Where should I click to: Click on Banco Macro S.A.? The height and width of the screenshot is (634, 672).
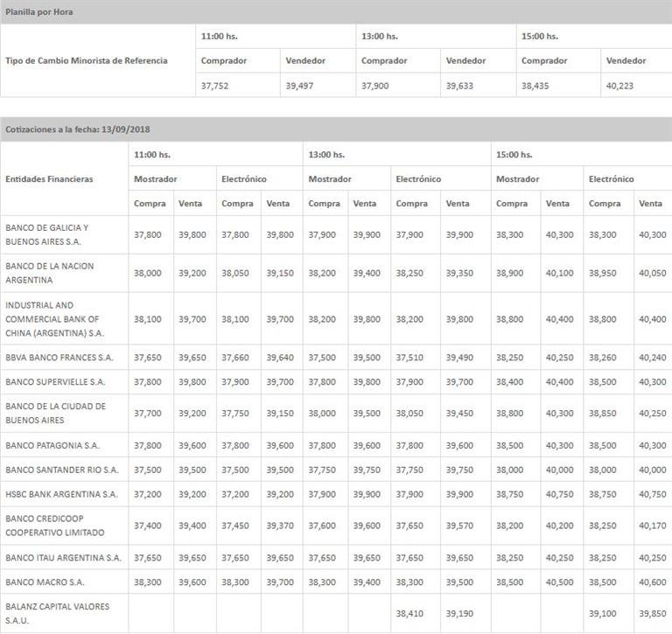pyautogui.click(x=45, y=582)
